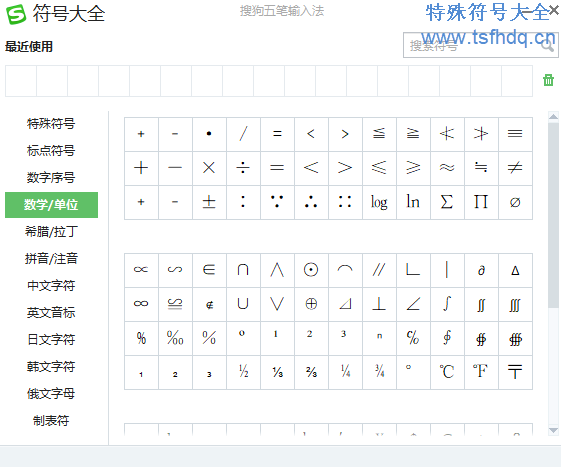Insert the degrees Fahrenheit symbol ℉
Viewport: 561px width, 467px height.
tap(481, 372)
